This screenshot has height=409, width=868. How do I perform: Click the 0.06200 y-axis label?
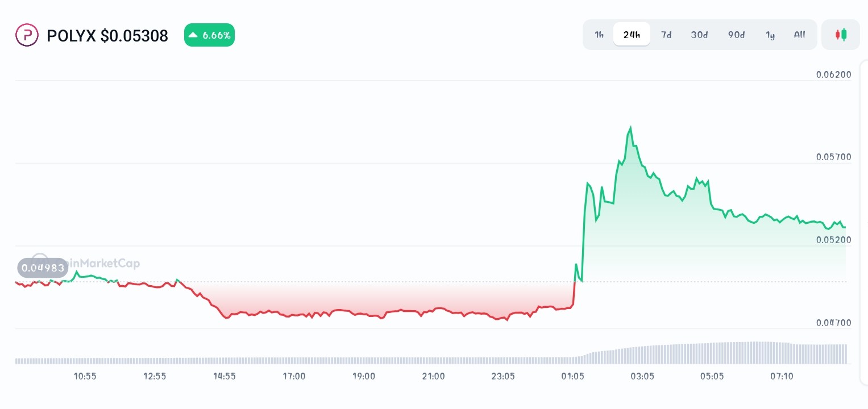point(834,74)
